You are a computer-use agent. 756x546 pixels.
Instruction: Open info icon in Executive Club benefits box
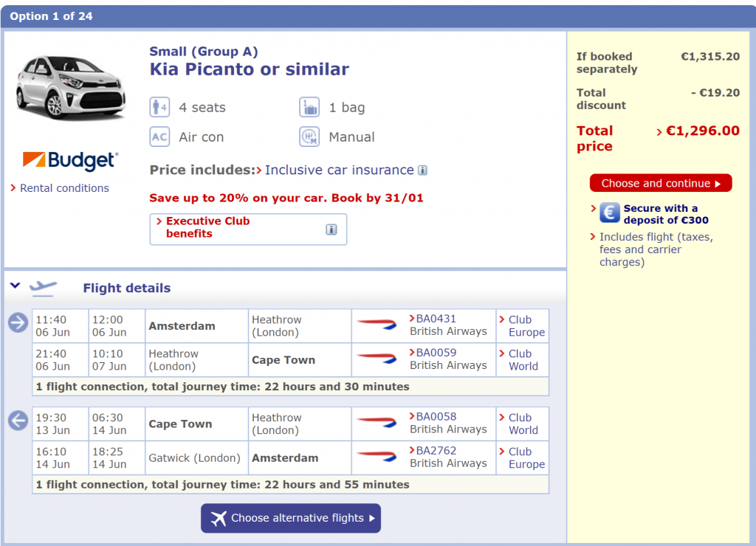click(x=331, y=229)
